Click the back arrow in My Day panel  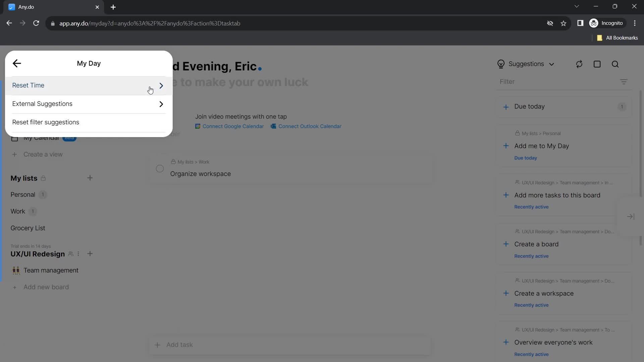tap(17, 63)
